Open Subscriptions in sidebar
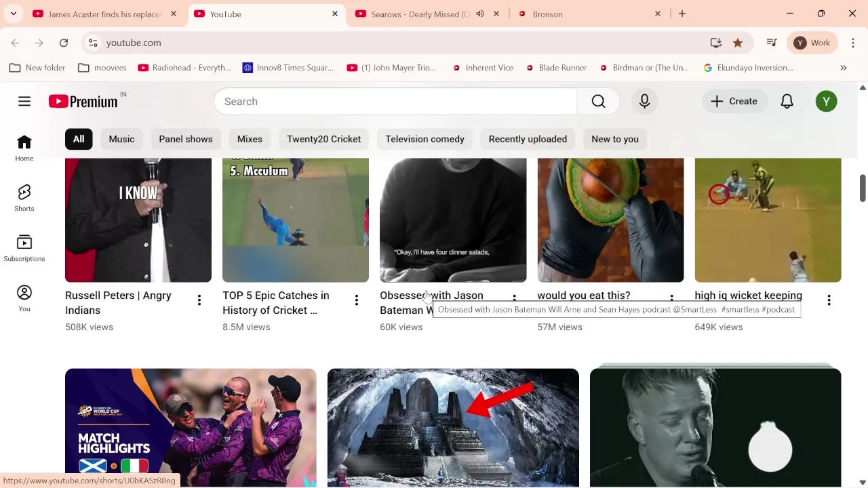Screen dimensions: 868x488 pyautogui.click(x=24, y=249)
